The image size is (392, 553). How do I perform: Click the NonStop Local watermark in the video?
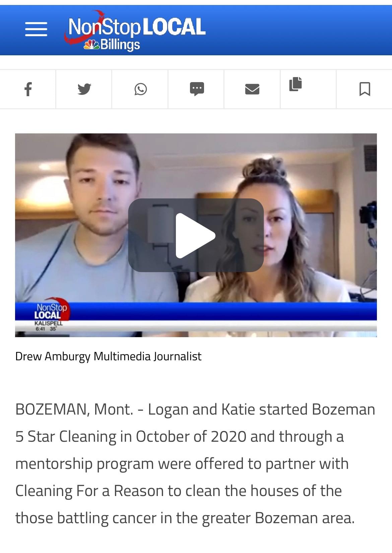point(50,310)
